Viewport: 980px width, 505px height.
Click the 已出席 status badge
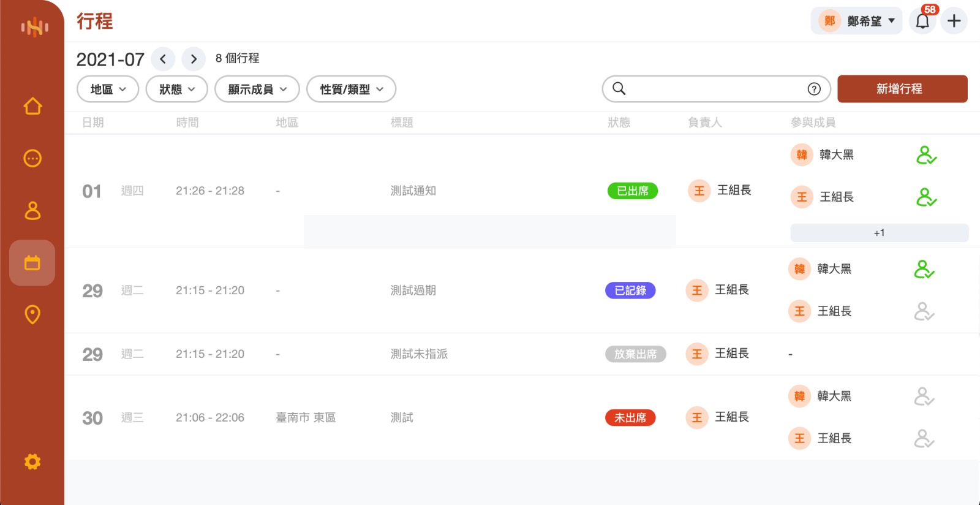(x=633, y=191)
